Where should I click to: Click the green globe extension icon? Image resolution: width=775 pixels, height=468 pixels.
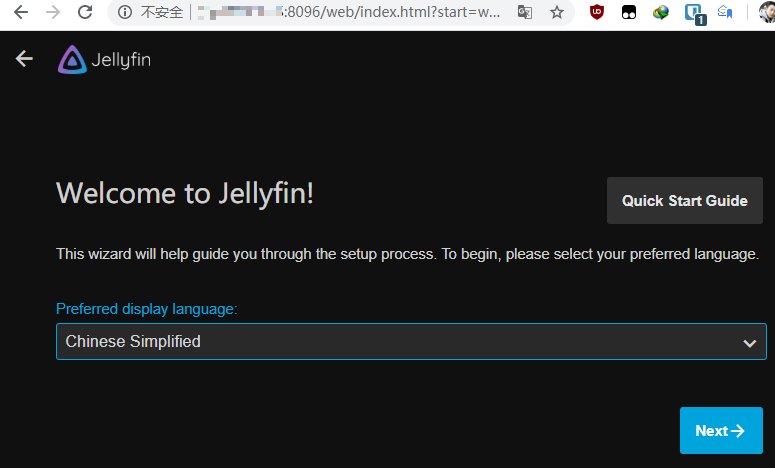661,13
